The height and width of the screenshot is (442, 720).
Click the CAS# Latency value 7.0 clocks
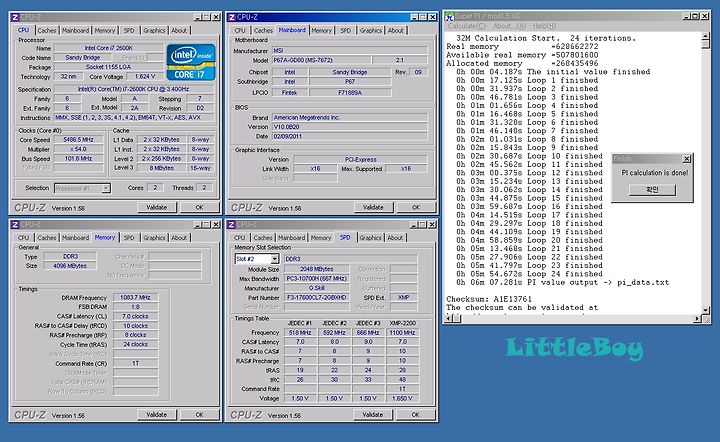(135, 316)
